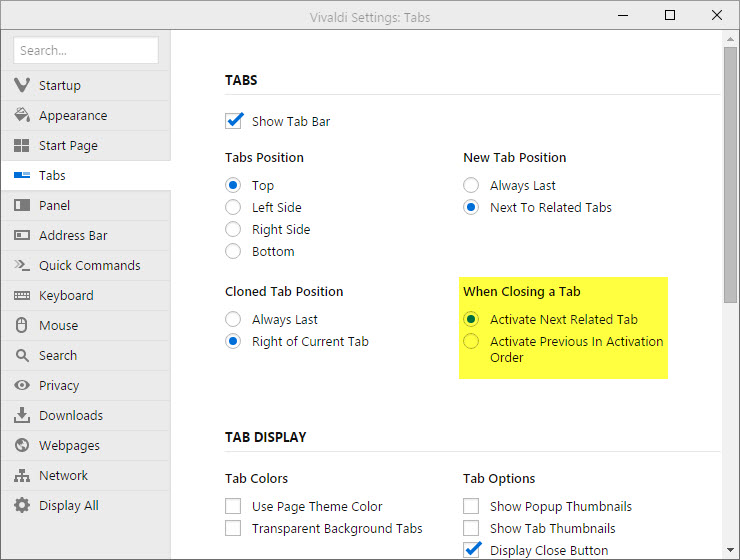This screenshot has width=740, height=560.
Task: Click the Tabs icon in sidebar
Action: [22, 175]
